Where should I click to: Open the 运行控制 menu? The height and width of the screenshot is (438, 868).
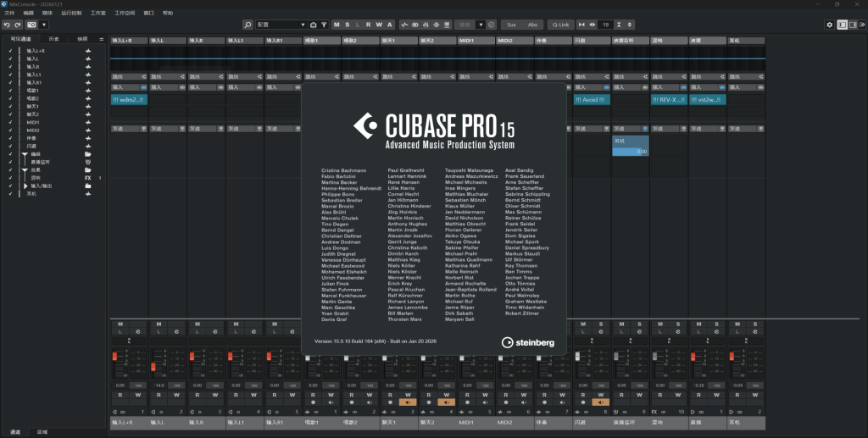click(x=71, y=13)
